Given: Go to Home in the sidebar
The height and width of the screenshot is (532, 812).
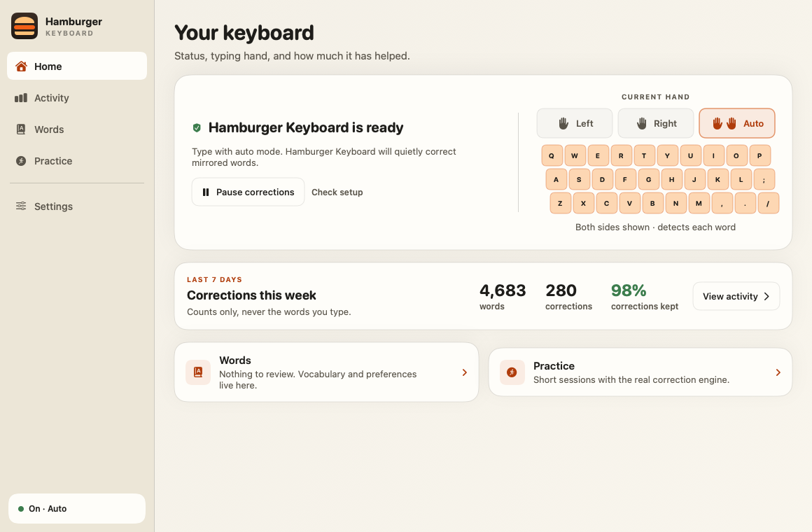Looking at the screenshot, I should 77,66.
